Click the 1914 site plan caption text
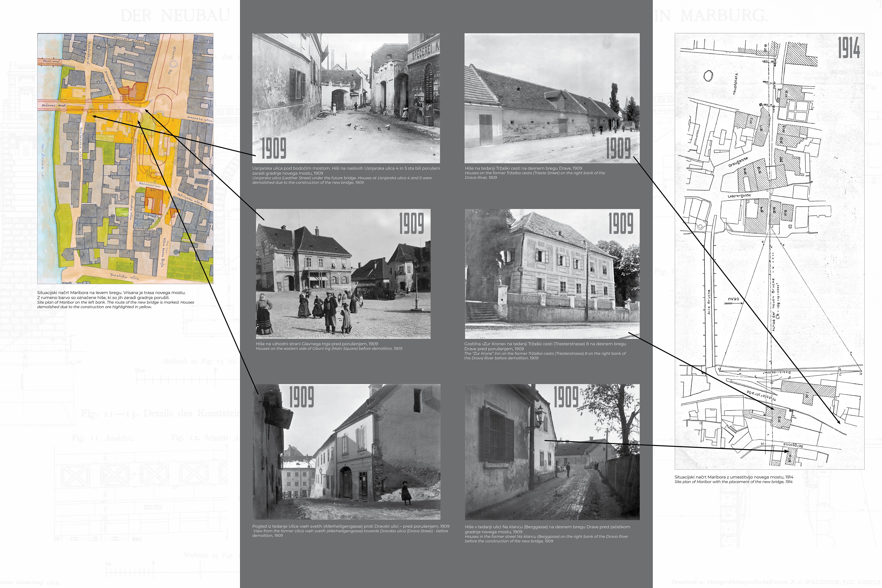 (x=733, y=479)
